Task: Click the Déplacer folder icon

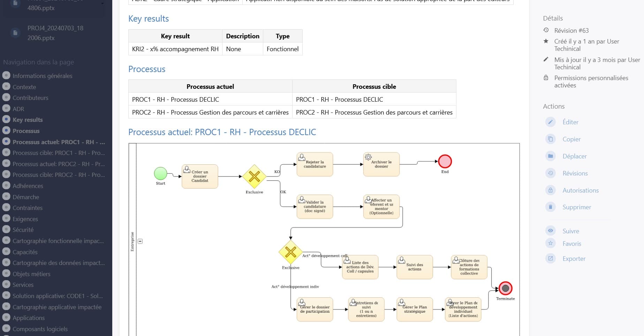Action: [x=550, y=156]
